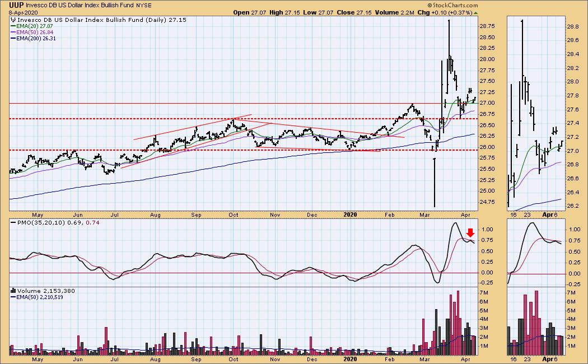Click the High 27.15 value in header
588x364 pixels.
pyautogui.click(x=284, y=12)
